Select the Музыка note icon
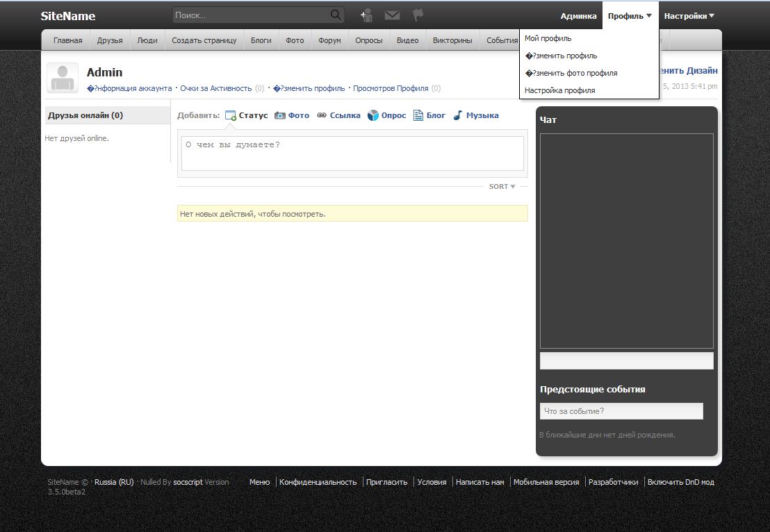Viewport: 770px width, 532px height. tap(457, 115)
